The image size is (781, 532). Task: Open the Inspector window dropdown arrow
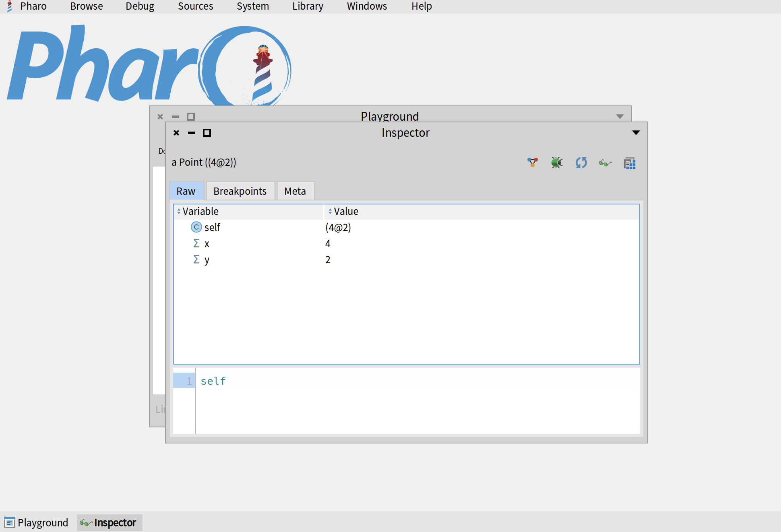coord(636,133)
